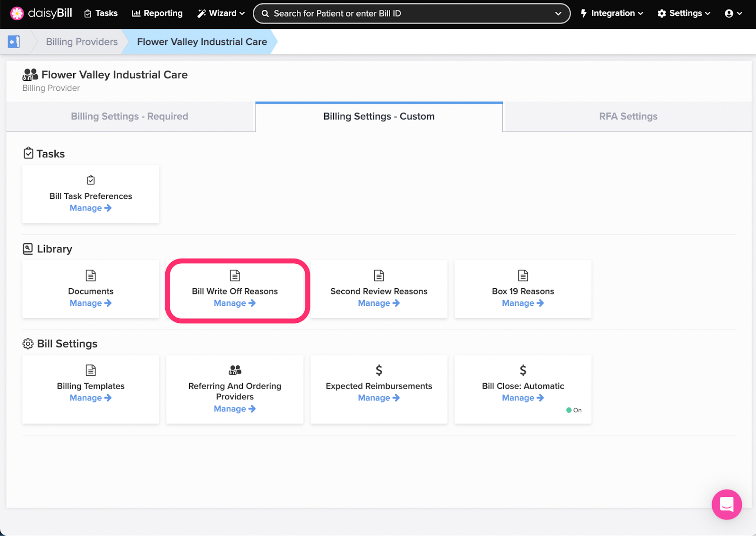Click the Library section icon
Viewport: 756px width, 536px height.
pyautogui.click(x=28, y=249)
